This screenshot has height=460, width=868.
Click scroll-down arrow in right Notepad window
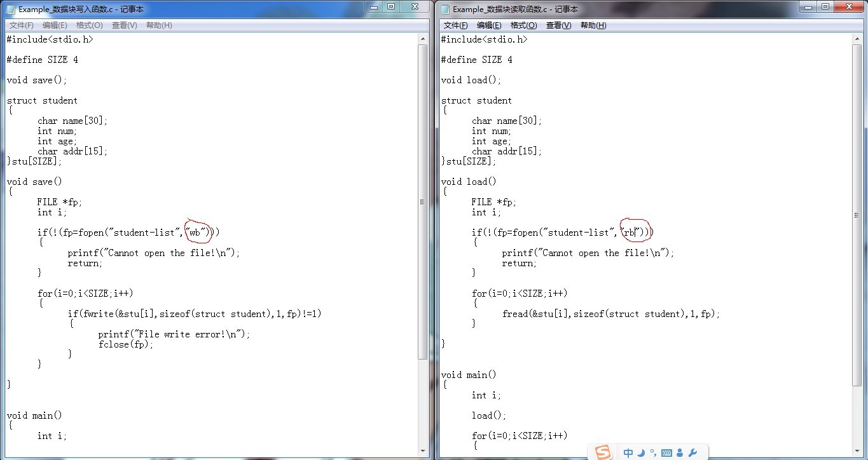coord(857,450)
